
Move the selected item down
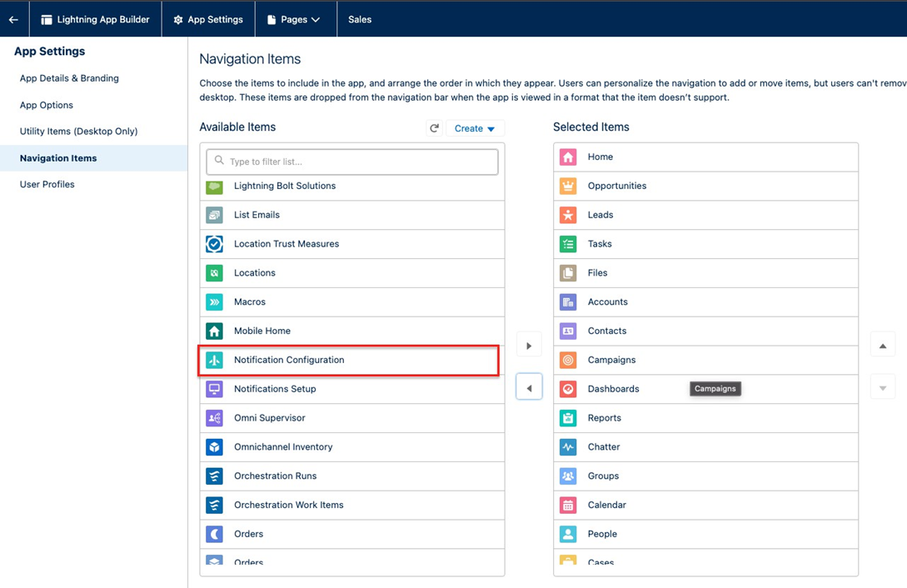click(x=883, y=388)
